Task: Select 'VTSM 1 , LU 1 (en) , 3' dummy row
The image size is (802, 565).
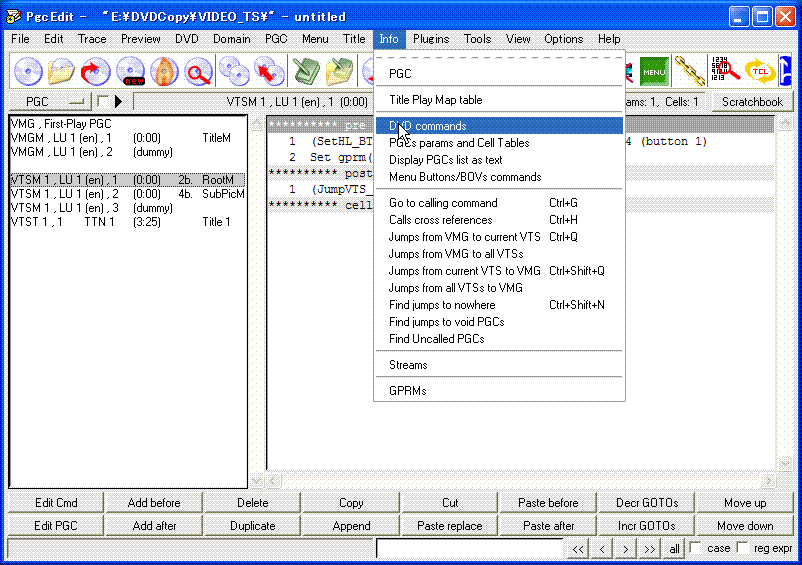Action: coord(127,208)
